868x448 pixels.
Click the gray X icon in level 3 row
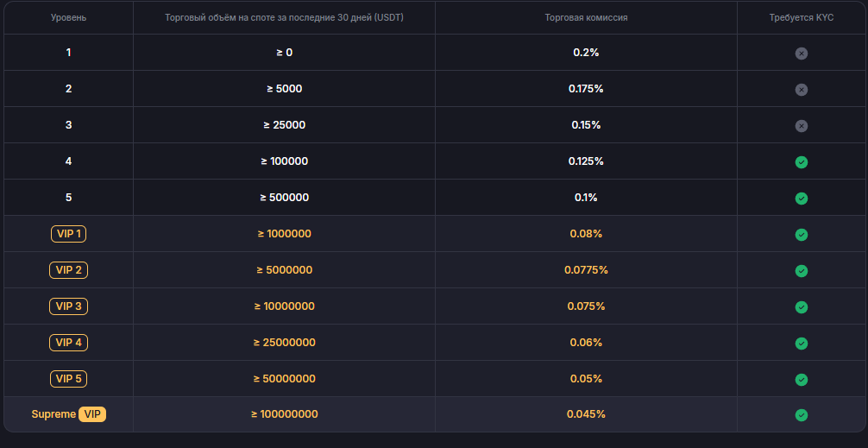801,126
